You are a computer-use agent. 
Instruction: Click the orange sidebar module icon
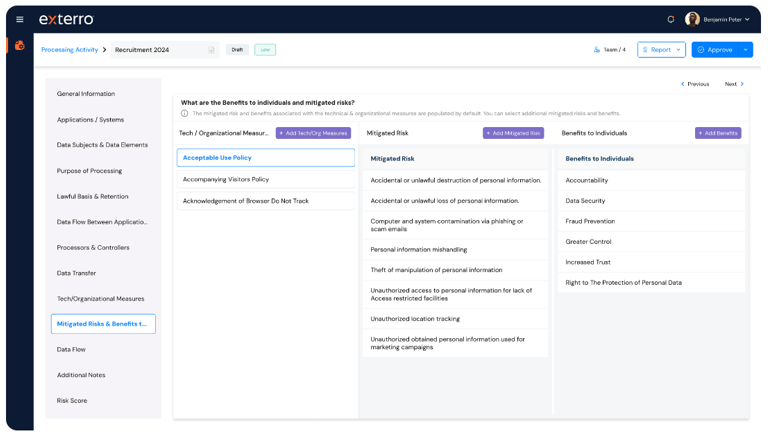coord(20,45)
